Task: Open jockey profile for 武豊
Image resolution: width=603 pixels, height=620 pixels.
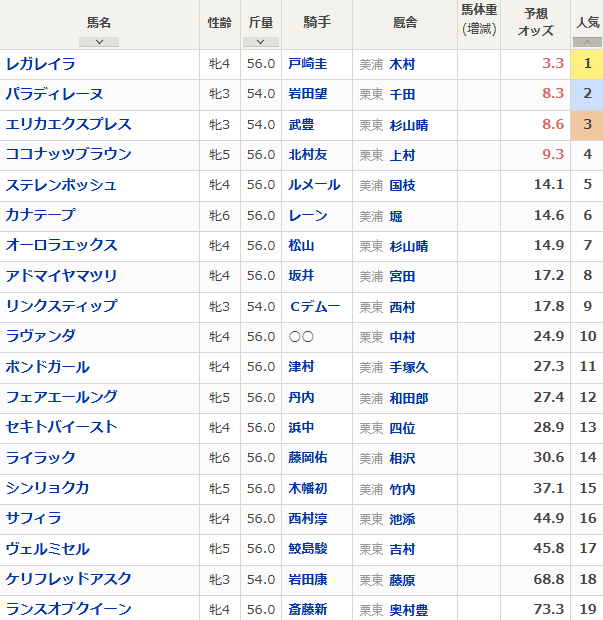Action: coord(301,124)
